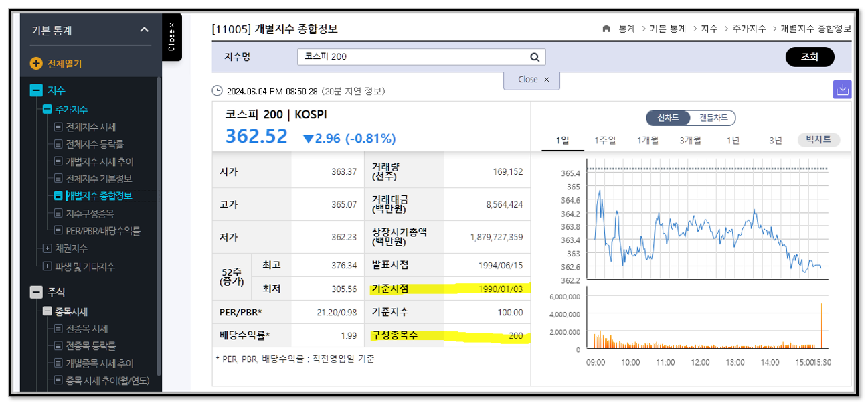Close the popup tab under search box
868x405 pixels.
[x=533, y=80]
